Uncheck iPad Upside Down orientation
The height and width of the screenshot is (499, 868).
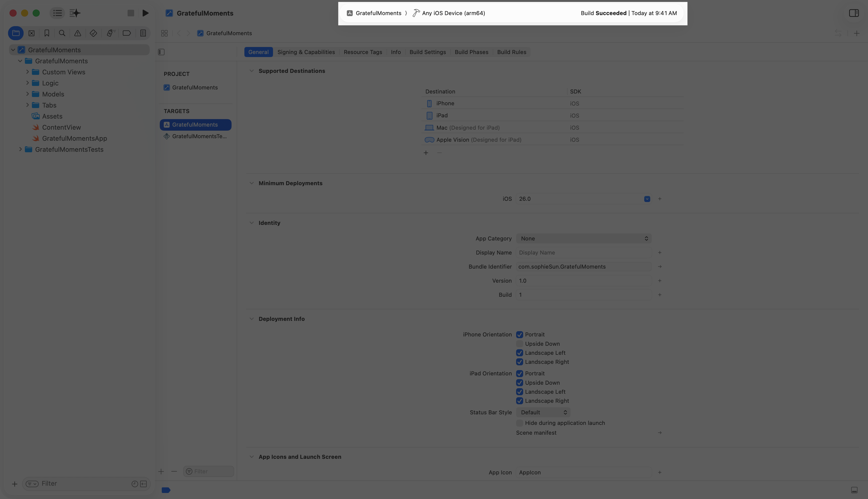pyautogui.click(x=519, y=382)
